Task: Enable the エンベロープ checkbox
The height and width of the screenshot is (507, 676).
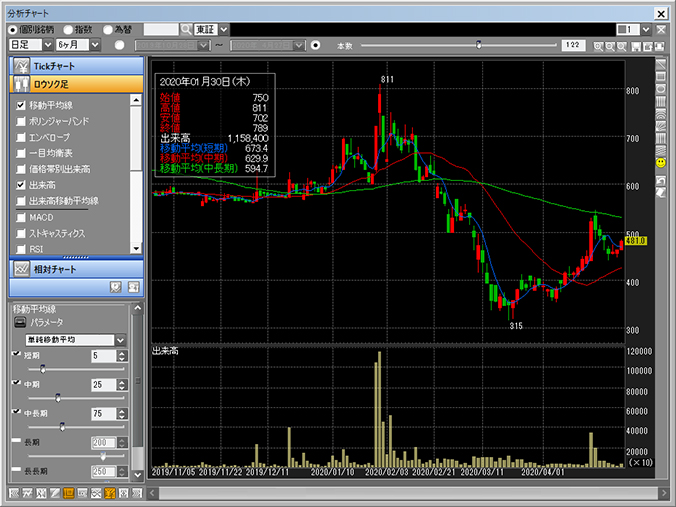Action: 21,137
